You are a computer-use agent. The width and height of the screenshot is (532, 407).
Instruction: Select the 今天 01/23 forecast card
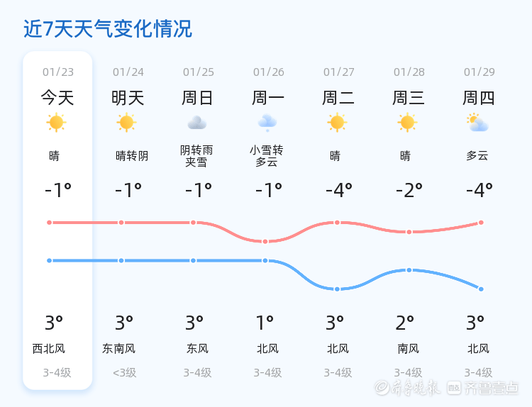click(57, 220)
